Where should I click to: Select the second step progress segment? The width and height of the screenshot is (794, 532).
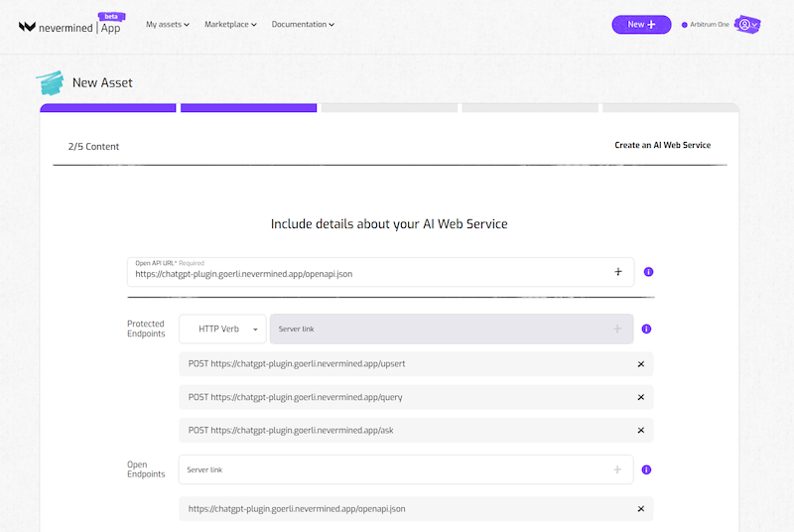click(x=249, y=108)
